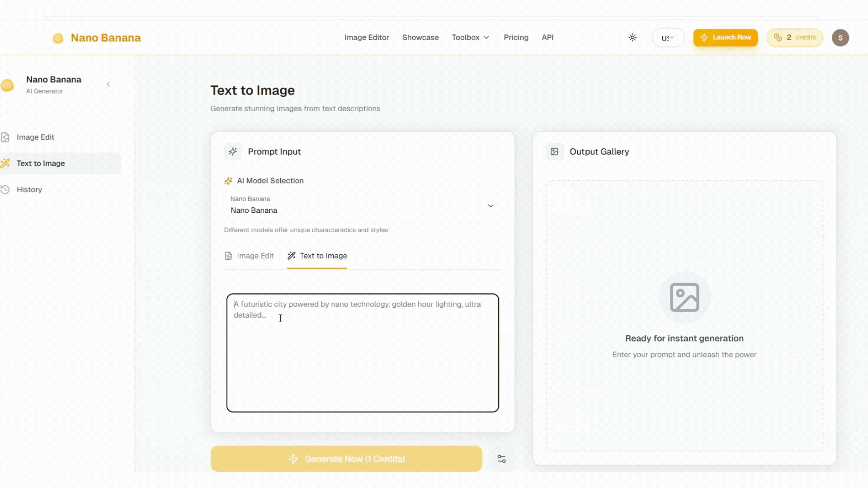Image resolution: width=868 pixels, height=488 pixels.
Task: Open Image Edit in the sidebar
Action: [35, 137]
